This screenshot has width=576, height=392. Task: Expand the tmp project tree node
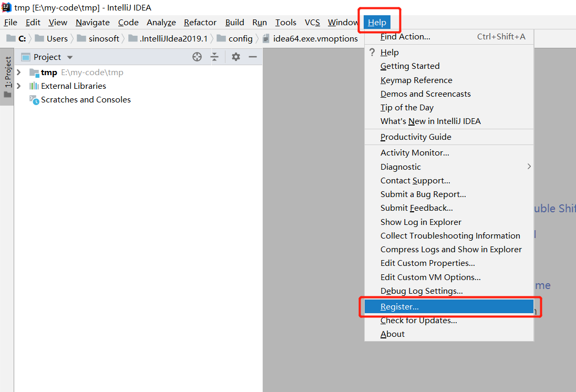[x=19, y=73]
